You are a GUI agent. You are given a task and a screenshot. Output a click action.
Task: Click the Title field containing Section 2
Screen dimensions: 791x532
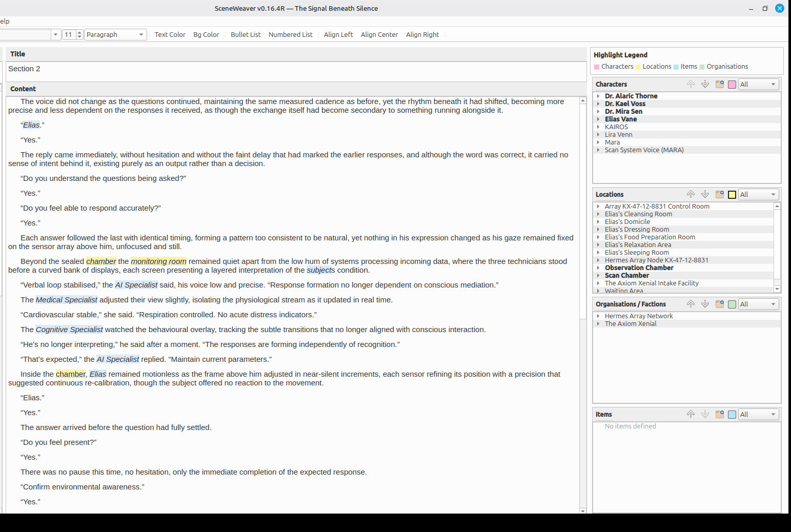[296, 71]
